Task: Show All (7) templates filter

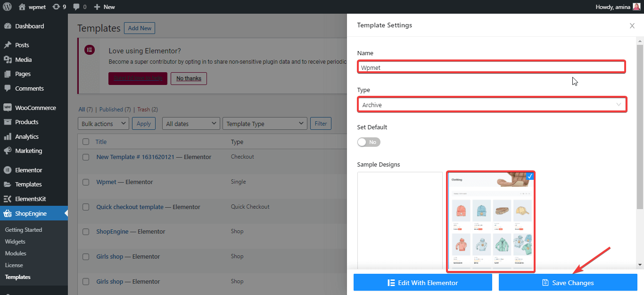Action: [x=85, y=109]
